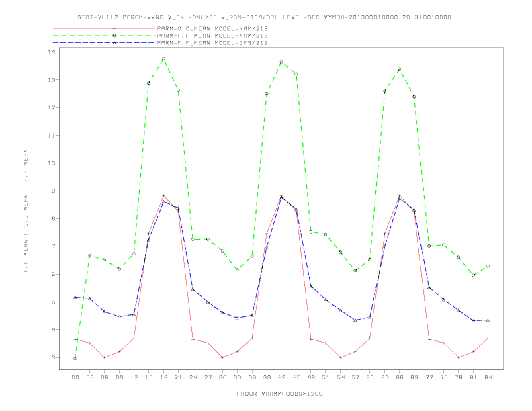Click green NAM circle marker at hour 84
The width and height of the screenshot is (532, 411).
488,266
